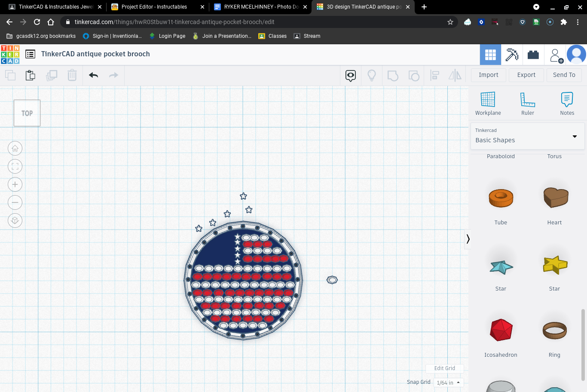587x392 pixels.
Task: Click the Home view button
Action: (x=15, y=148)
